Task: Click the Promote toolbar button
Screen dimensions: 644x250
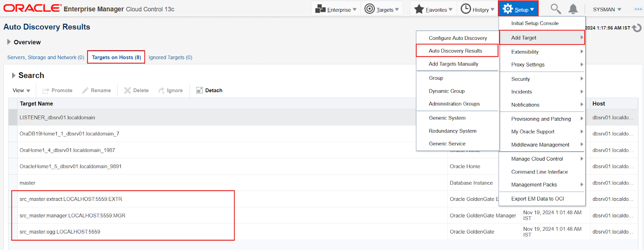Action: 58,90
